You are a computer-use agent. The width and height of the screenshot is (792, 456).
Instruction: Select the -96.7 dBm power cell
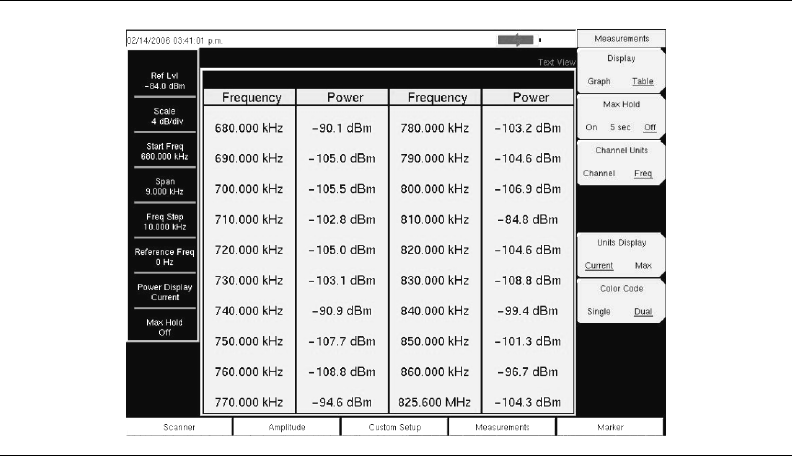[x=527, y=372]
